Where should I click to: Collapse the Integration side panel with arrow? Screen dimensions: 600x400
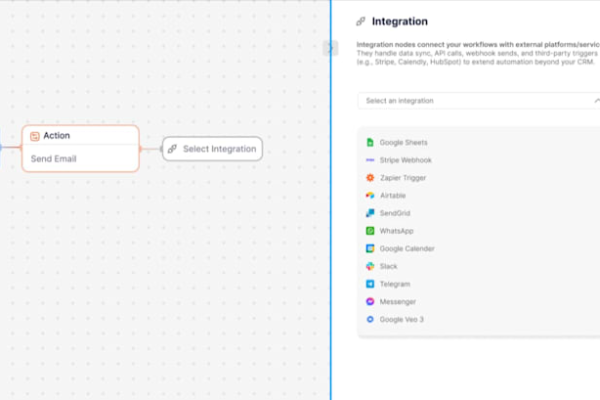point(331,47)
